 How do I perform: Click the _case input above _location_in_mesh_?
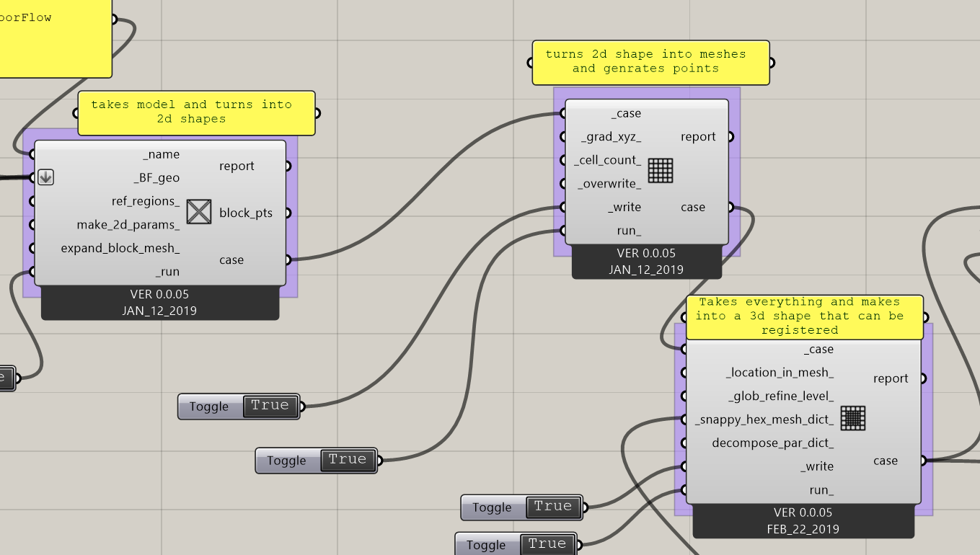tap(818, 349)
